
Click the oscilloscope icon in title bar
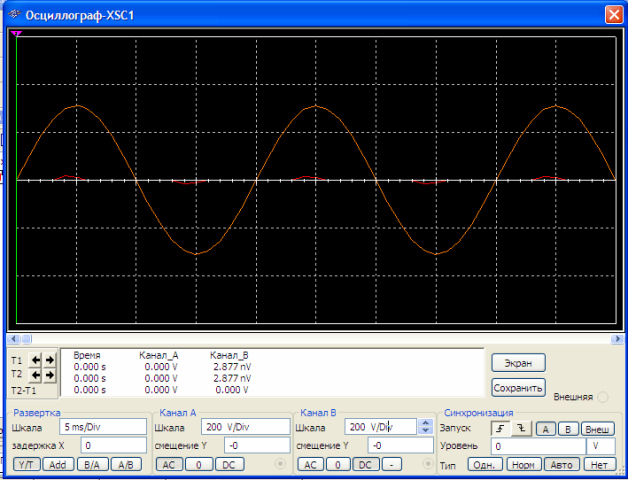[14, 15]
